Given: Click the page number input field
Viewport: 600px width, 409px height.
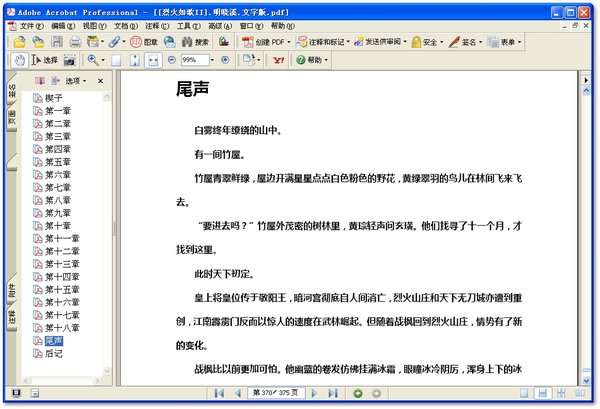Looking at the screenshot, I should pyautogui.click(x=276, y=393).
